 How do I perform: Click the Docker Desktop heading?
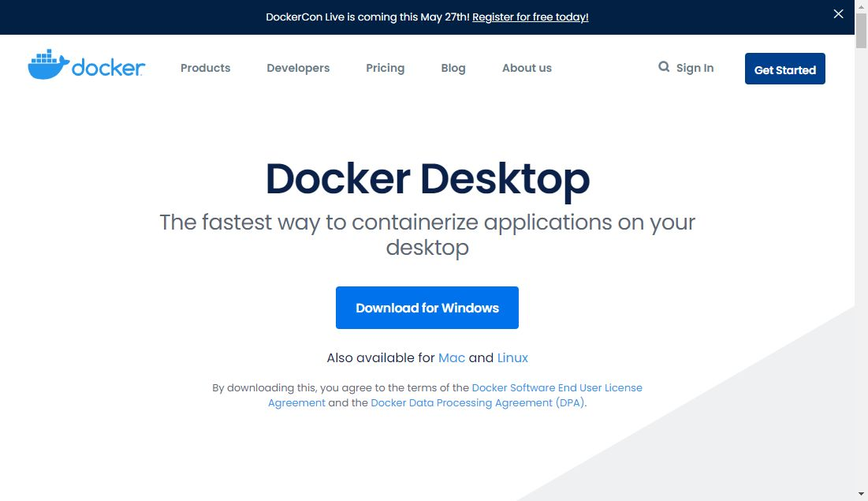[427, 178]
